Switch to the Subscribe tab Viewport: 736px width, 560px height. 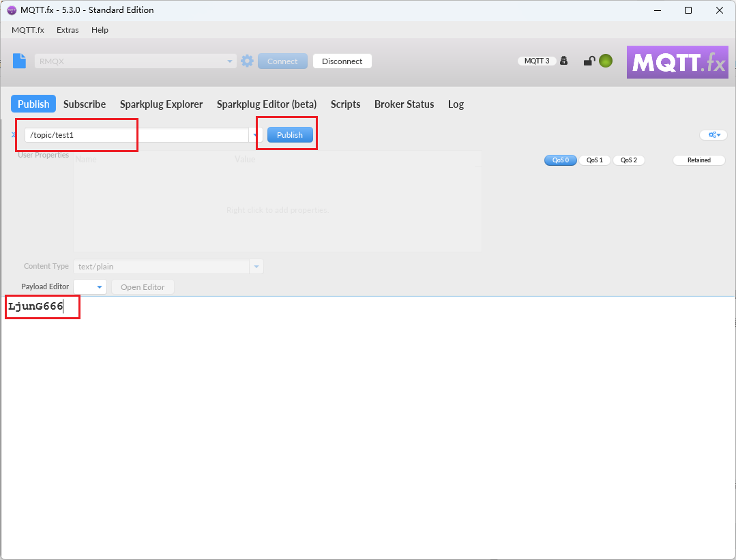[x=85, y=104]
